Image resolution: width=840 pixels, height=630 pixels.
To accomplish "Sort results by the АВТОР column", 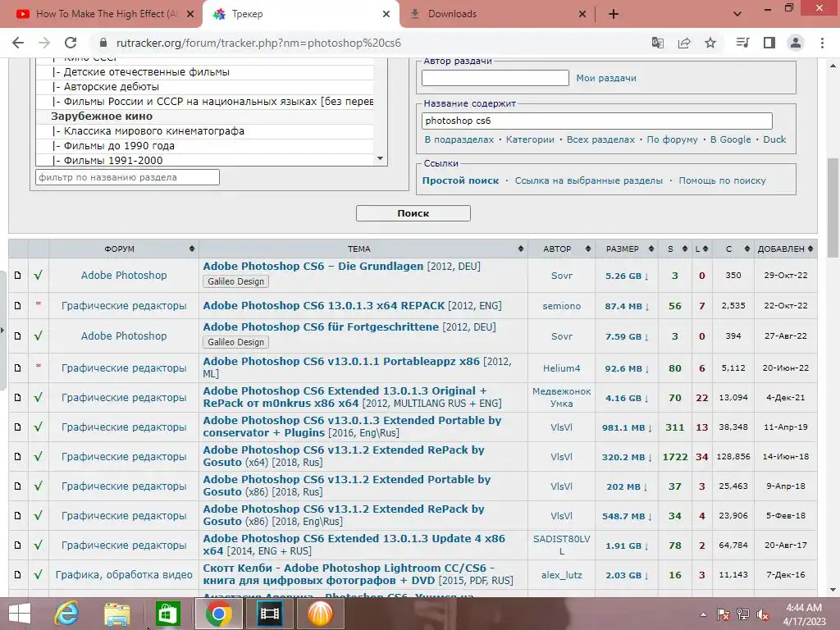I will point(561,249).
